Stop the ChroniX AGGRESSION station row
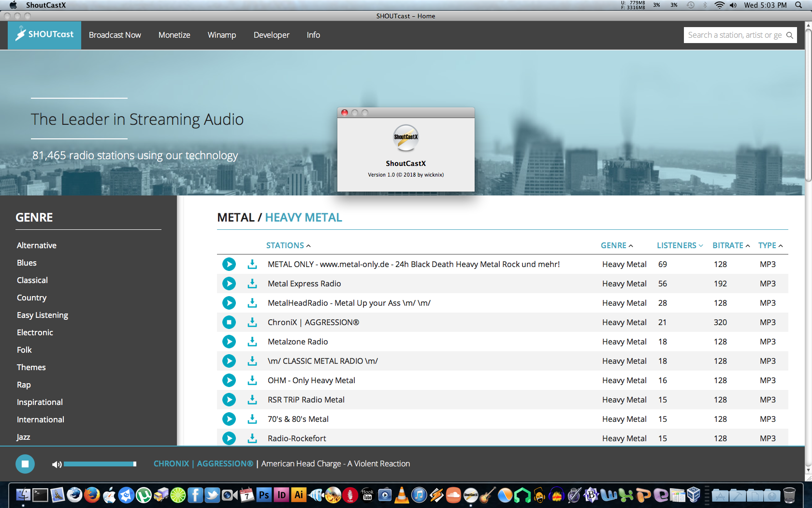Screen dimensions: 812x508 [x=229, y=322]
